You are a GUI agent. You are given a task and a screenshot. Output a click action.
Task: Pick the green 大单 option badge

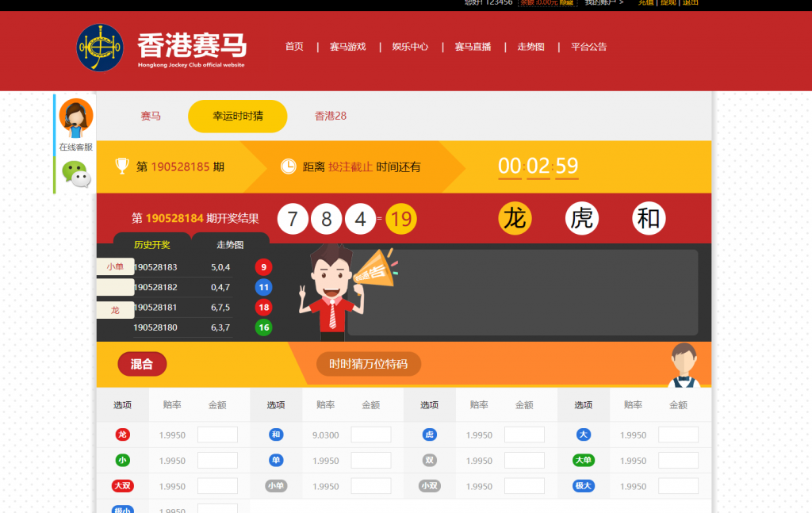(x=584, y=461)
